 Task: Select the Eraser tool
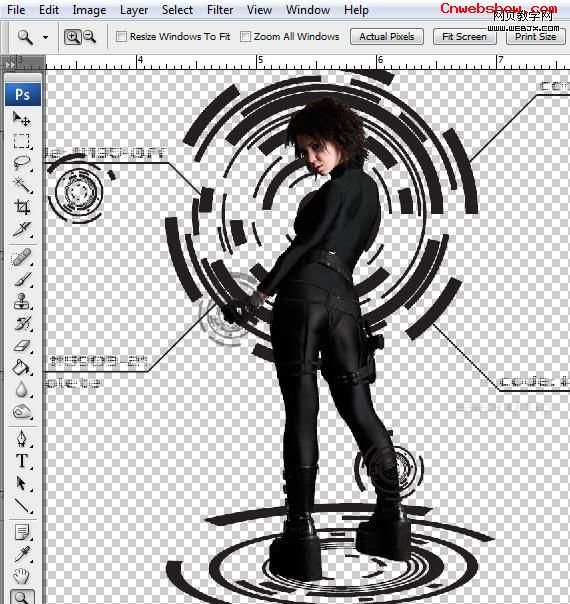pos(22,346)
